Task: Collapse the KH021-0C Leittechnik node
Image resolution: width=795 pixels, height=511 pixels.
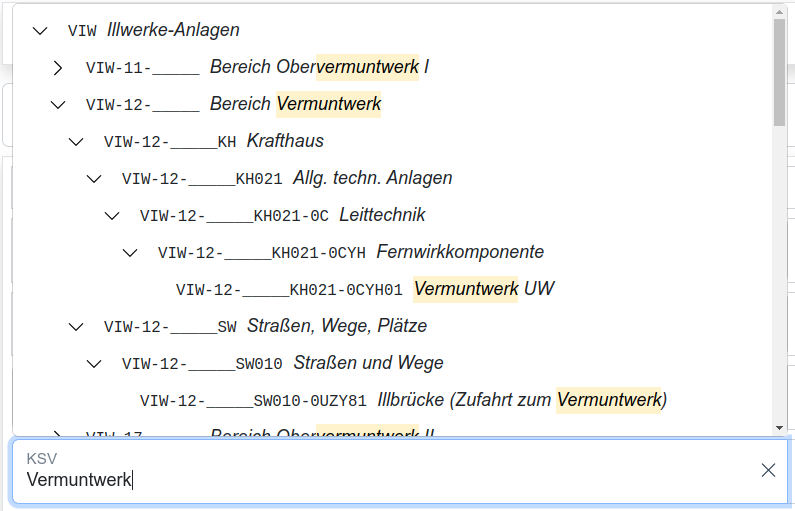Action: click(x=112, y=215)
